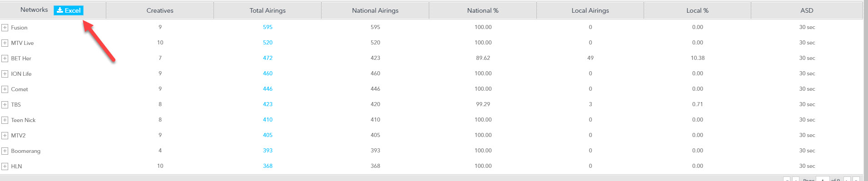Image resolution: width=868 pixels, height=181 pixels.
Task: Click plus icon beside HLN
Action: pos(5,166)
